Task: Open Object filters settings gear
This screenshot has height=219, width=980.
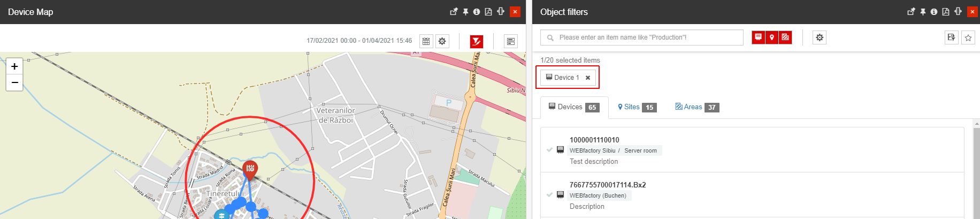Action: 820,37
